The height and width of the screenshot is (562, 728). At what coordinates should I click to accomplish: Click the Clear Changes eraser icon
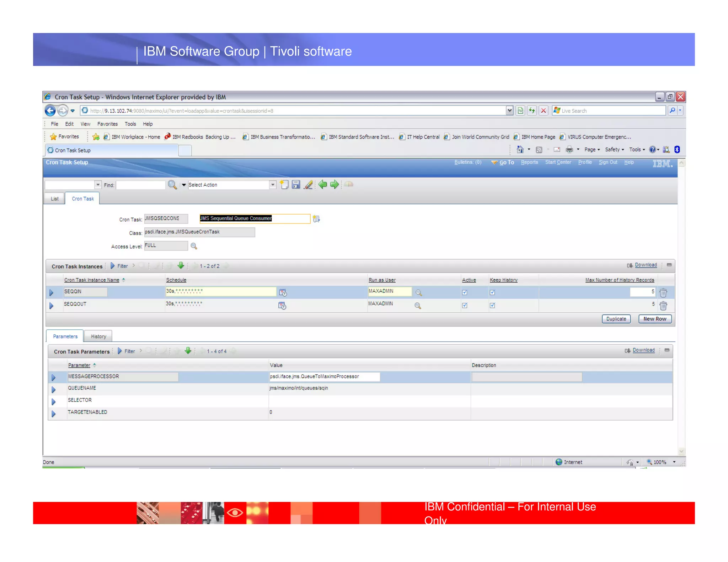coord(308,184)
